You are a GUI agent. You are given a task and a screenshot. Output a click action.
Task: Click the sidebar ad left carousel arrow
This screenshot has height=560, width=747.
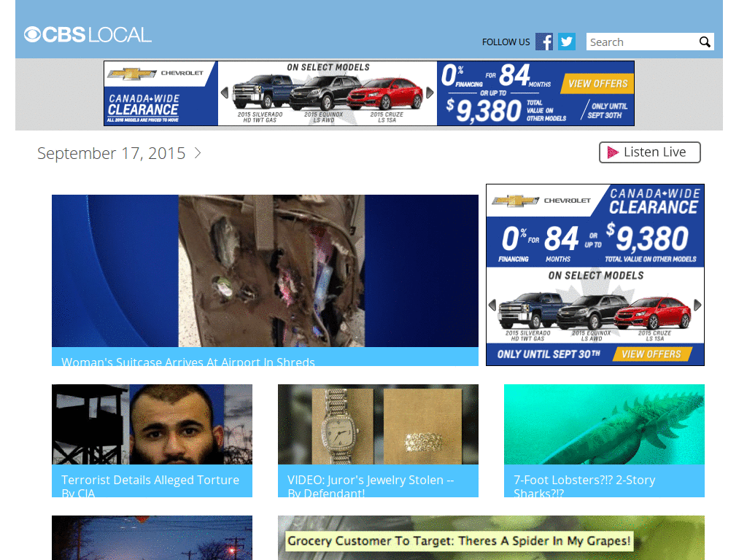[492, 306]
